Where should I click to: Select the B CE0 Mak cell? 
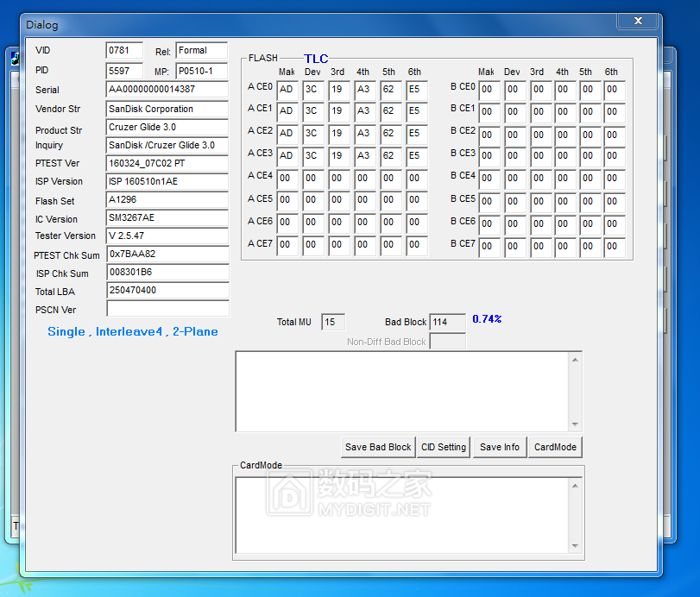pos(489,89)
